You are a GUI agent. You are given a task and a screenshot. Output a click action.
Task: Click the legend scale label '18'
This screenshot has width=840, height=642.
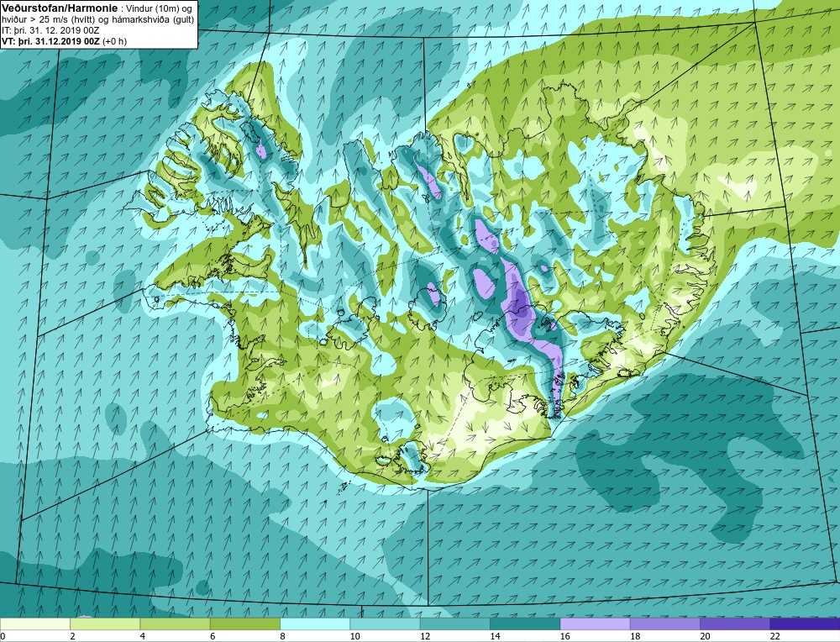pyautogui.click(x=635, y=637)
